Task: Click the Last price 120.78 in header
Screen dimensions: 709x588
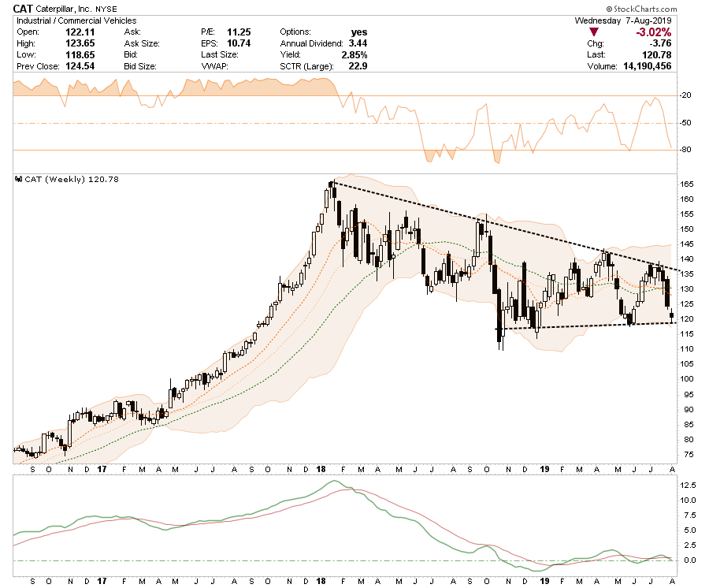Action: point(657,54)
